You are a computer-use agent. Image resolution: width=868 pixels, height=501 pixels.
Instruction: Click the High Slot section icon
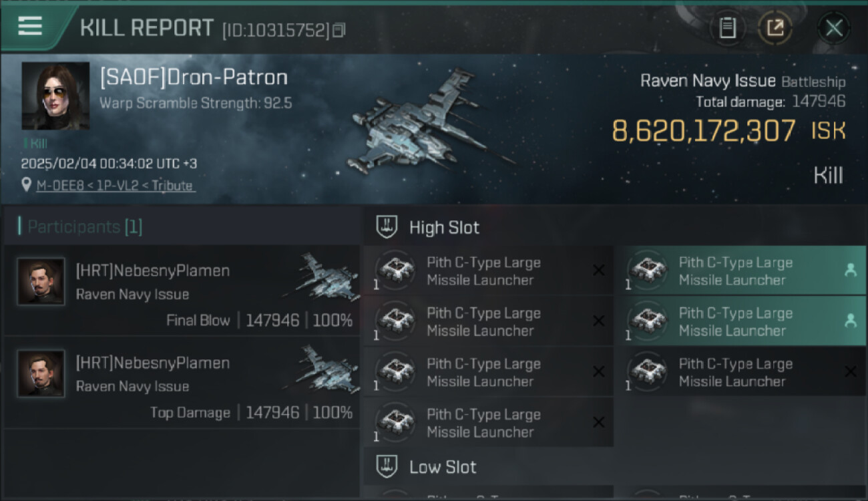(387, 227)
